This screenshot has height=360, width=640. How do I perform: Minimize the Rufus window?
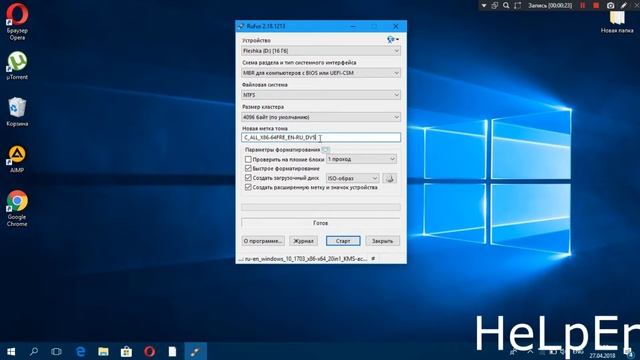point(353,26)
